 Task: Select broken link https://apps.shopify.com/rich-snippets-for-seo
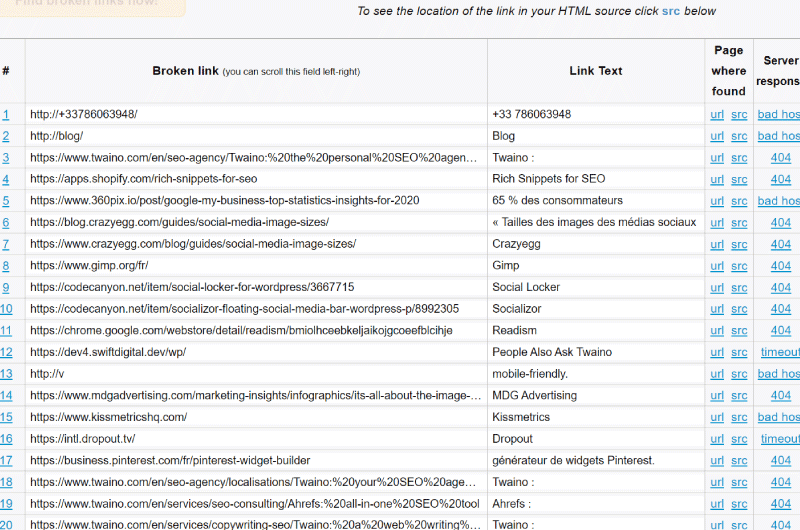143,179
